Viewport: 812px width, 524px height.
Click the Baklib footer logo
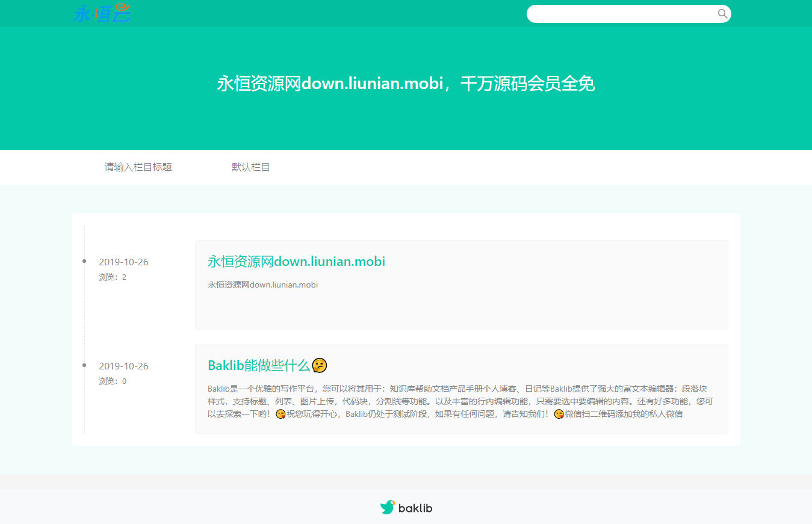(406, 508)
